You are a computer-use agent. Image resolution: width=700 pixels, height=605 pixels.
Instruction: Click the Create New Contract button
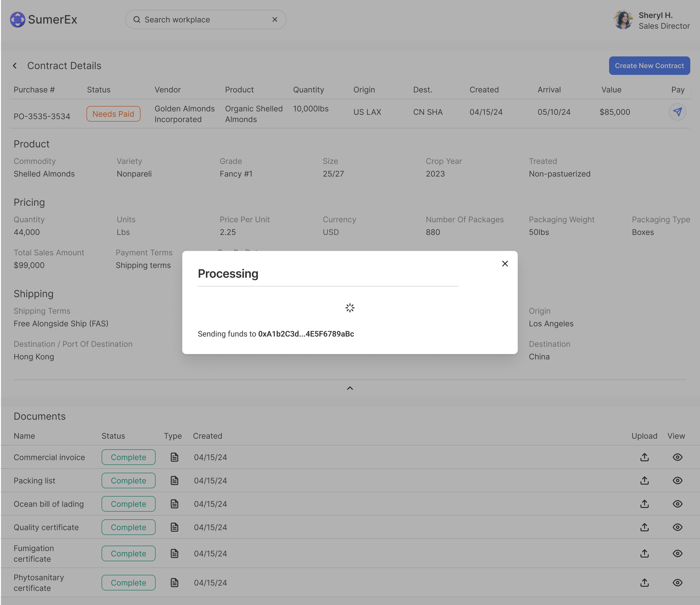[649, 66]
